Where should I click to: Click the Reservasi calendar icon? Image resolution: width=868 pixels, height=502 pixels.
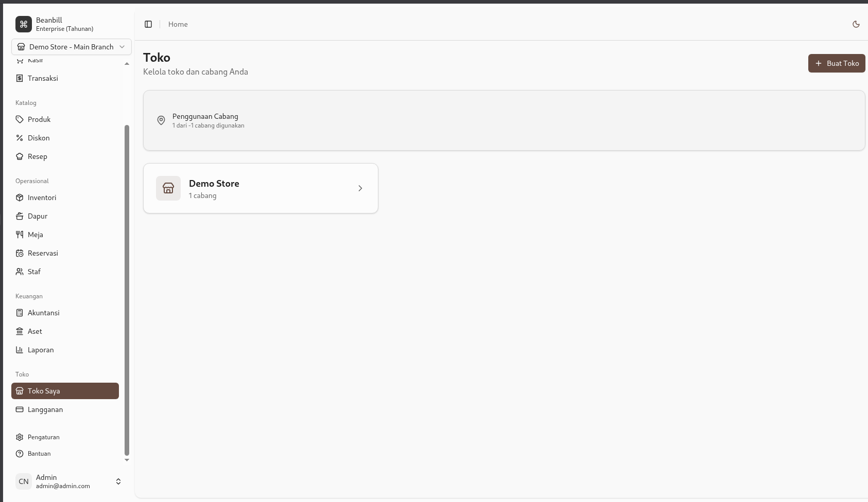(20, 253)
